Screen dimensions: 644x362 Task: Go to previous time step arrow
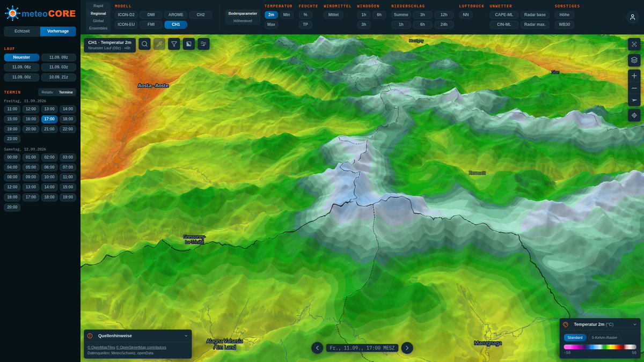point(317,348)
